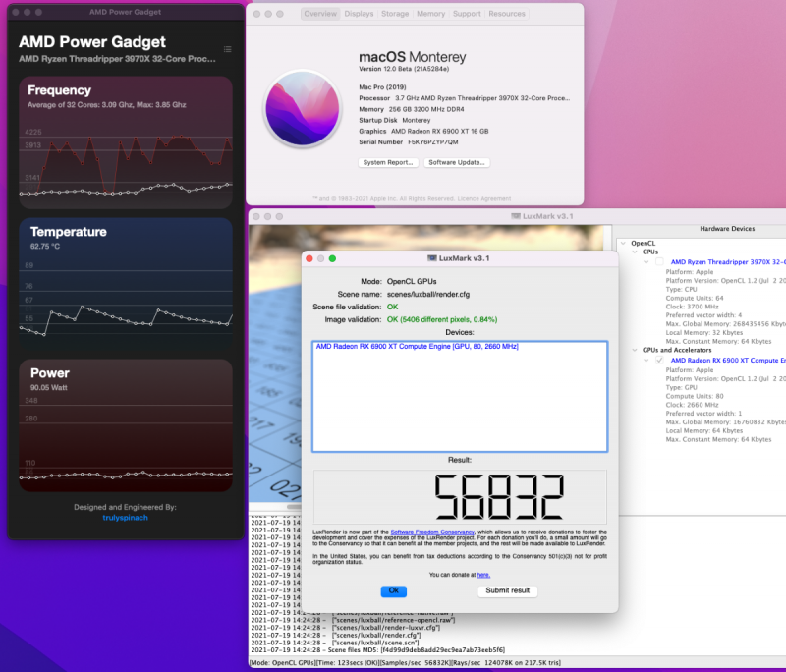
Task: Click the 'here' donation link in LuxMark
Action: [x=482, y=574]
